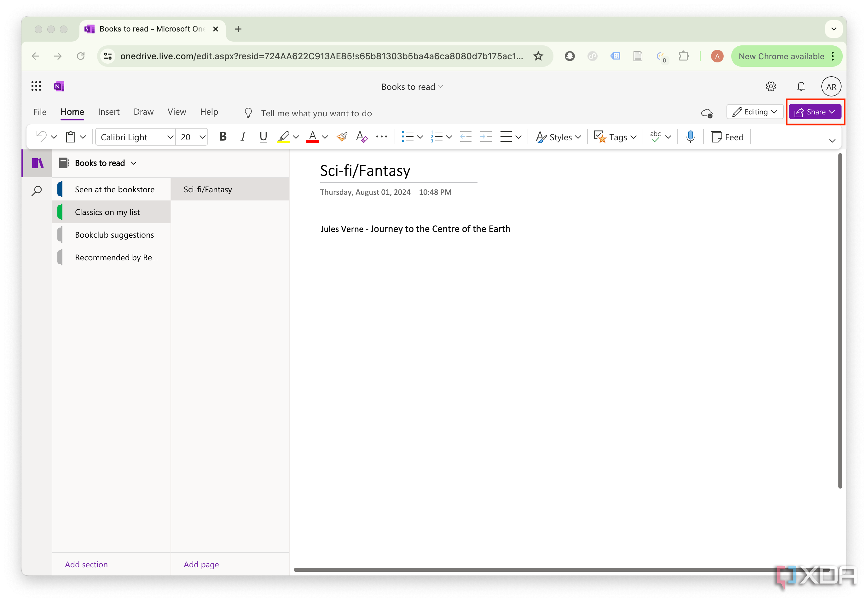Expand the Share button dropdown arrow
Image resolution: width=868 pixels, height=602 pixels.
(832, 112)
